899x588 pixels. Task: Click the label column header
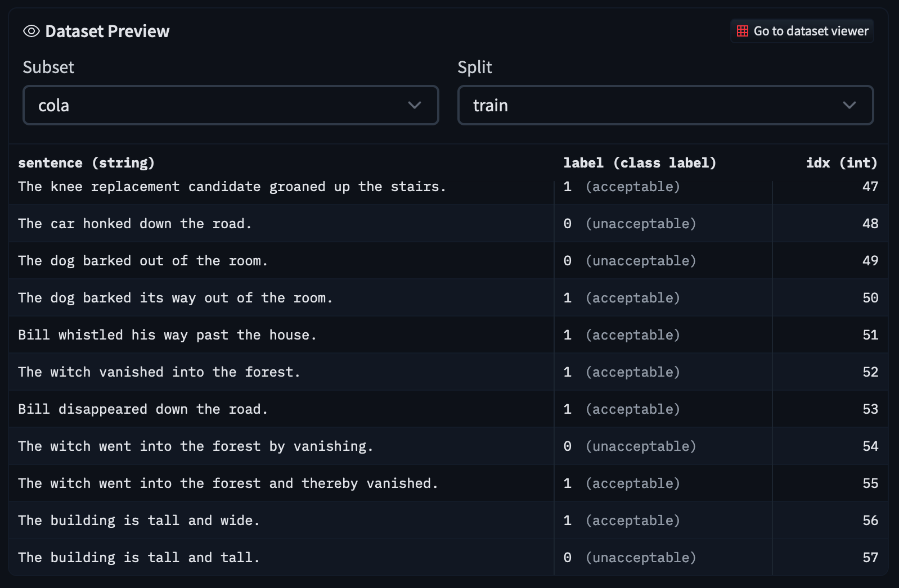(x=640, y=163)
